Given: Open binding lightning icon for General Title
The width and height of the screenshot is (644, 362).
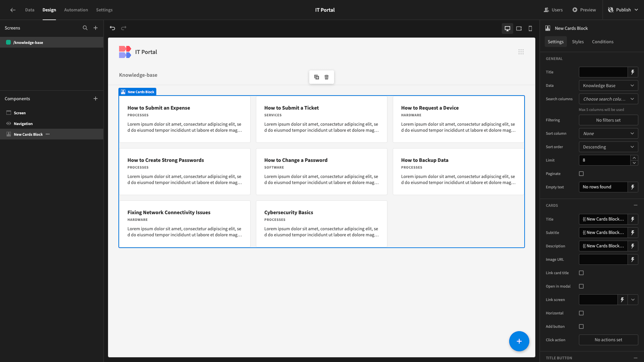Looking at the screenshot, I should (x=633, y=72).
